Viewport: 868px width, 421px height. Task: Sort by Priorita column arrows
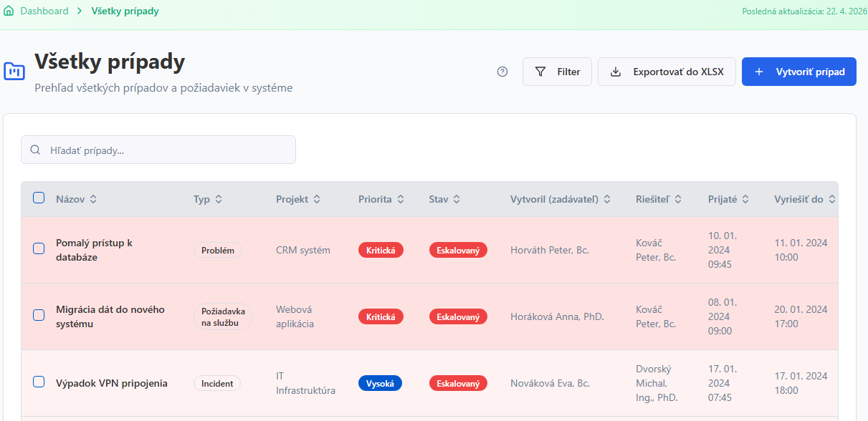pos(401,199)
